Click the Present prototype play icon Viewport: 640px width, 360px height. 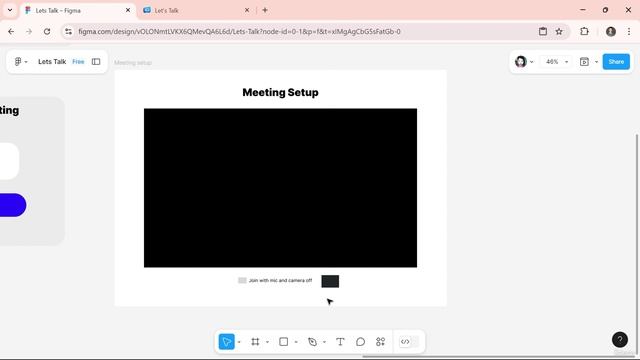click(584, 62)
